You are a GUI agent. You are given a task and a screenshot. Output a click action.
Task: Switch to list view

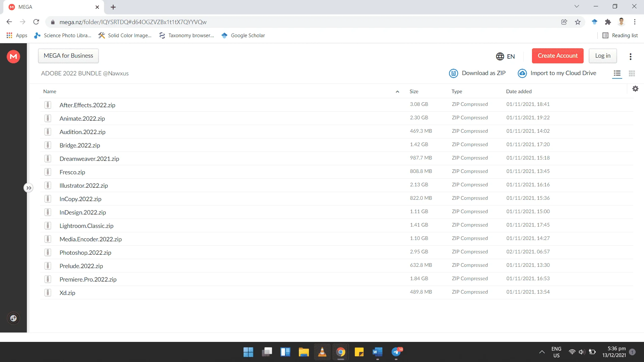(x=617, y=73)
